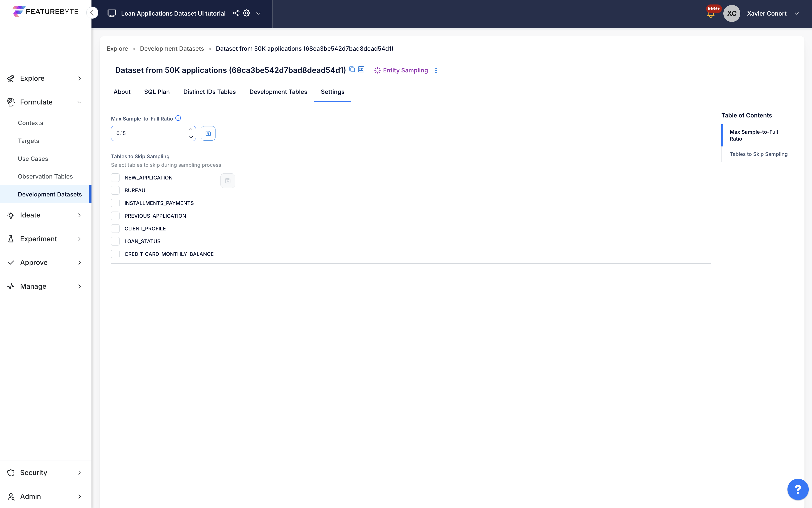
Task: Click the share icon in header
Action: [236, 13]
